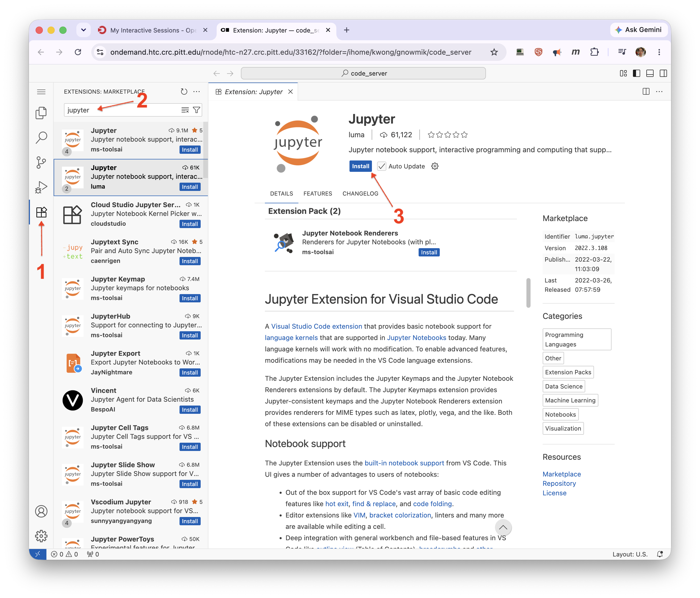Select Jupyter Export extension in list
The width and height of the screenshot is (700, 598).
131,363
